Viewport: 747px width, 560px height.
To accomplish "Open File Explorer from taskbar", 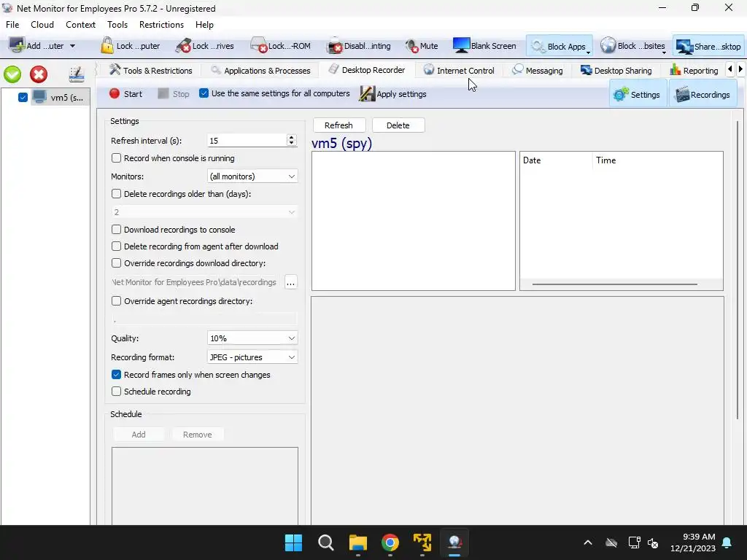I will coord(357,542).
